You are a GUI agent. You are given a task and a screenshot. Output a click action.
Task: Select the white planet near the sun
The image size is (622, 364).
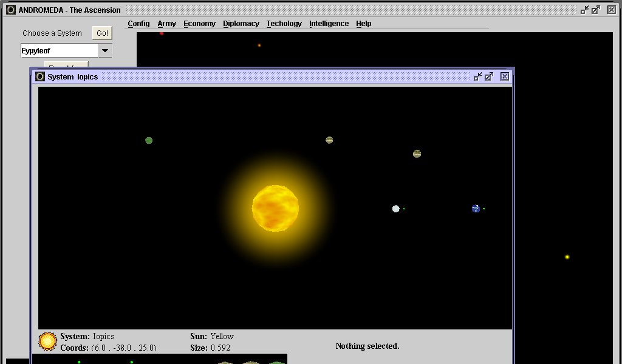tap(396, 209)
